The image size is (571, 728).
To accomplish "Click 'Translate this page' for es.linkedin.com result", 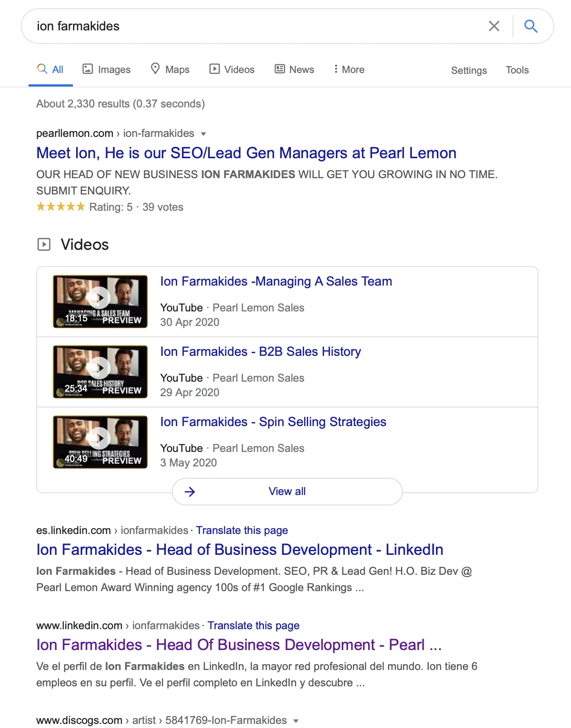I will click(242, 530).
